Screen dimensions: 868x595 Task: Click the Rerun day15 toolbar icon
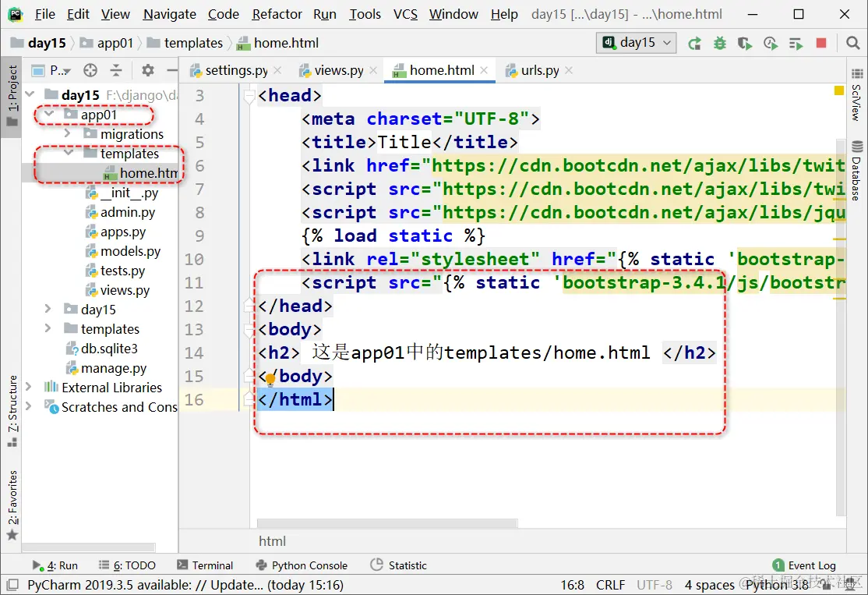point(694,43)
